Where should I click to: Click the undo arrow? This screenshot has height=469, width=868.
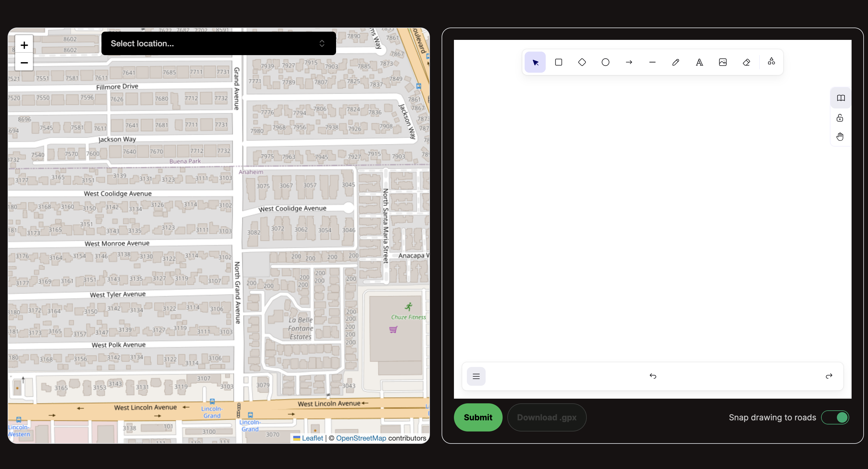click(x=653, y=376)
